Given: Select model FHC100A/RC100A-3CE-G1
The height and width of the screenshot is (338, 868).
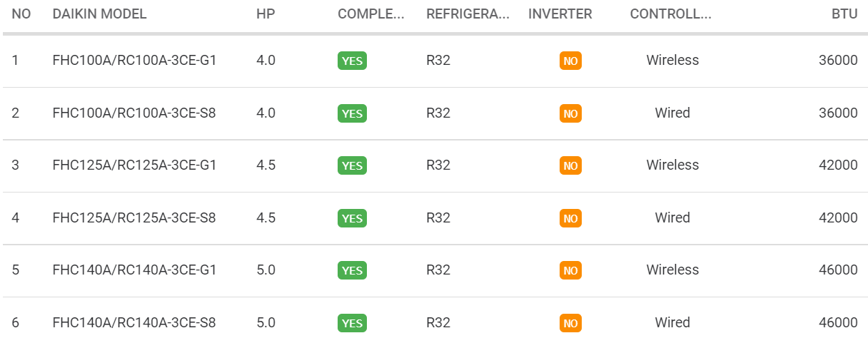Looking at the screenshot, I should click(134, 61).
